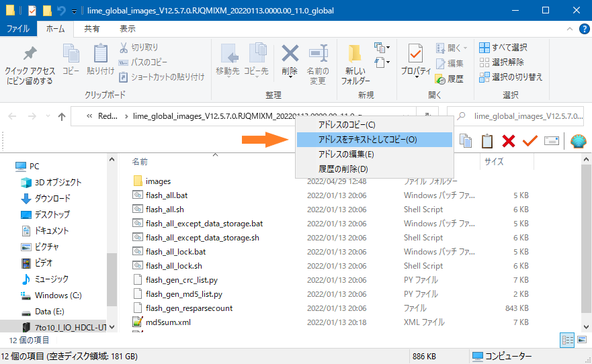592x364 pixels.
Task: Select PC in navigation pane
Action: coord(27,167)
